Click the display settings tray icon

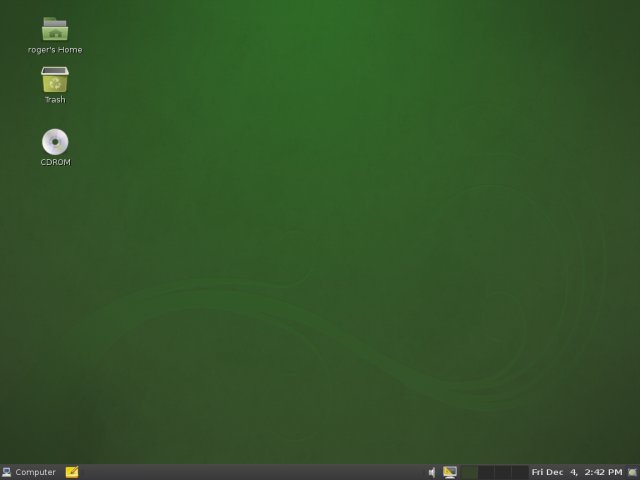click(x=450, y=473)
